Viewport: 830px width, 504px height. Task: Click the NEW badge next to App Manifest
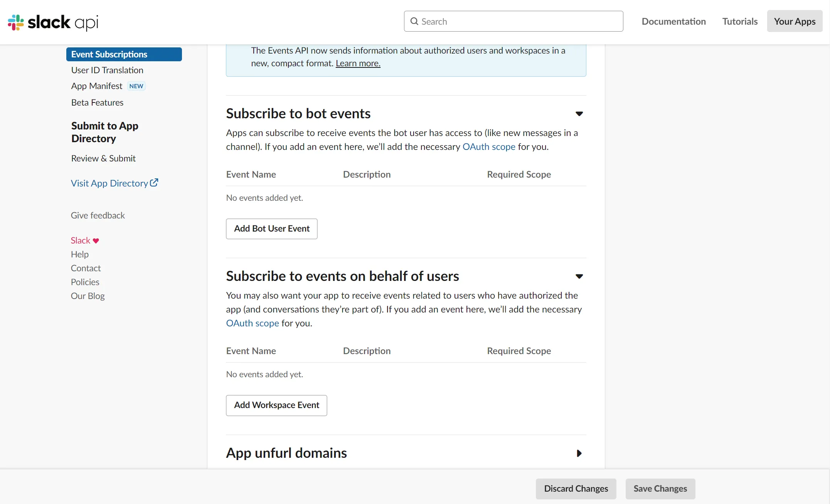coord(136,86)
